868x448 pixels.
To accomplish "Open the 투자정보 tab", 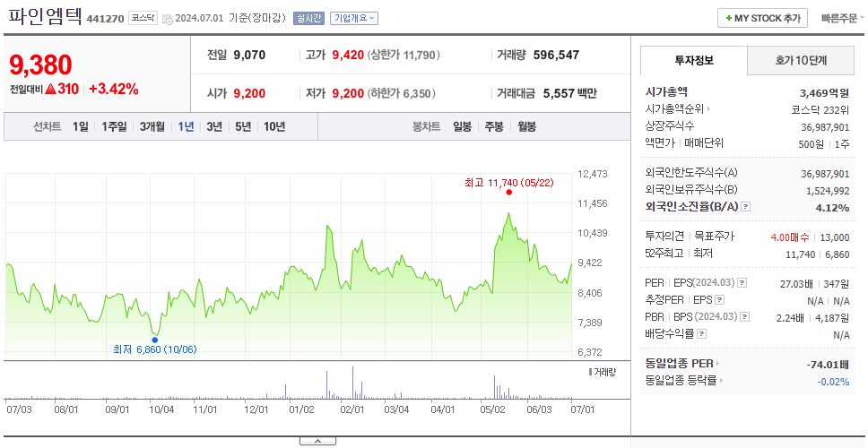I will (694, 60).
